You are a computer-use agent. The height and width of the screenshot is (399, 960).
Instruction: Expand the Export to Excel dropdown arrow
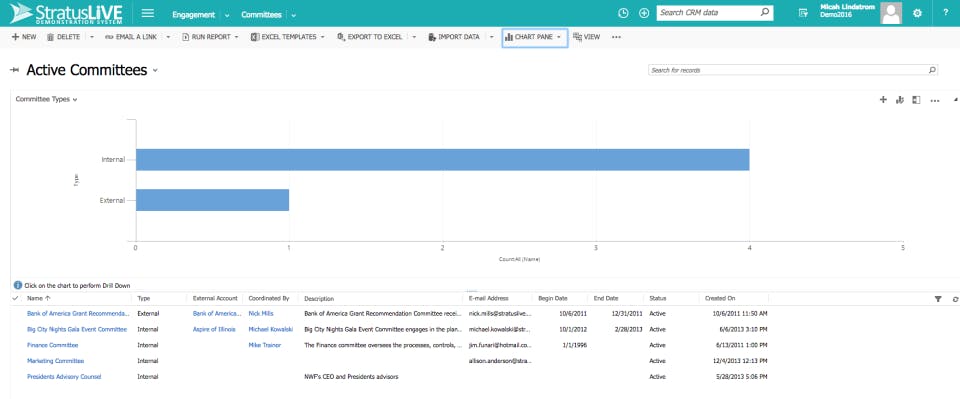(x=414, y=37)
